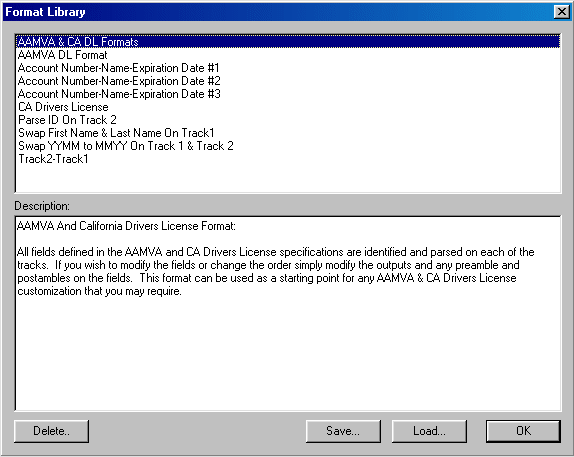The height and width of the screenshot is (457, 574).
Task: Select the AAMVA & CA DL Formats entry
Action: coord(288,42)
